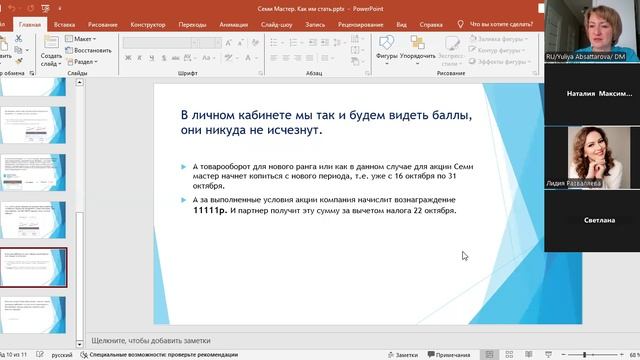Select the Format Painter brush icon
Image resolution: width=640 pixels, height=360 pixels.
(19, 61)
